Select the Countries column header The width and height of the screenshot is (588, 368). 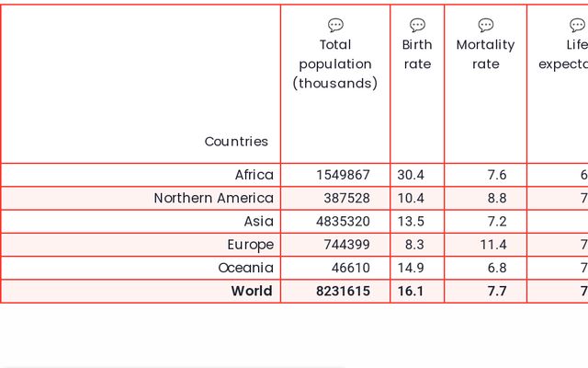236,142
